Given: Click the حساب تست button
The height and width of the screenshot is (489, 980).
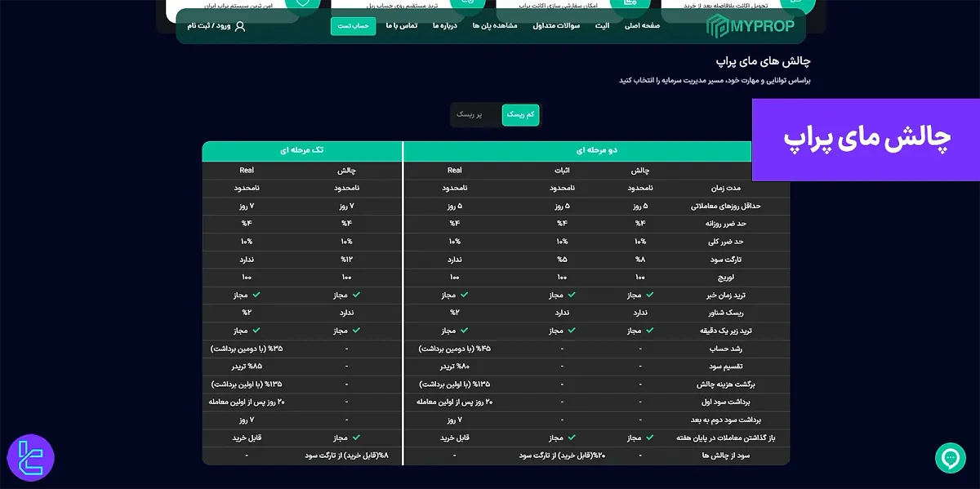Looking at the screenshot, I should coord(353,26).
